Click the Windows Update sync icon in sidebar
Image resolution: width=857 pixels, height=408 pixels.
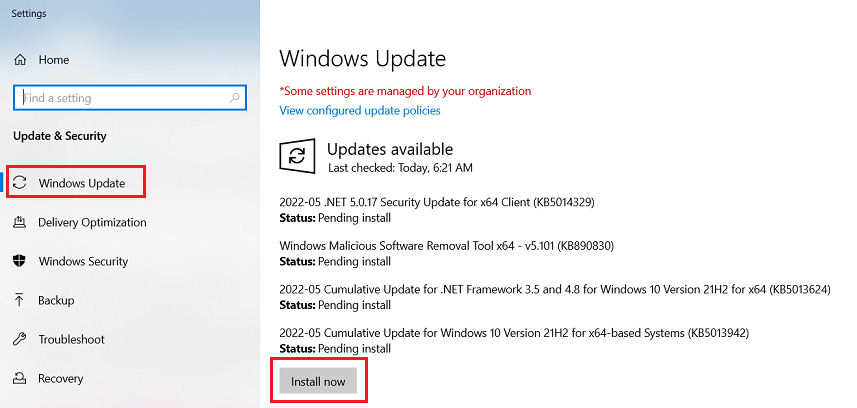(20, 183)
